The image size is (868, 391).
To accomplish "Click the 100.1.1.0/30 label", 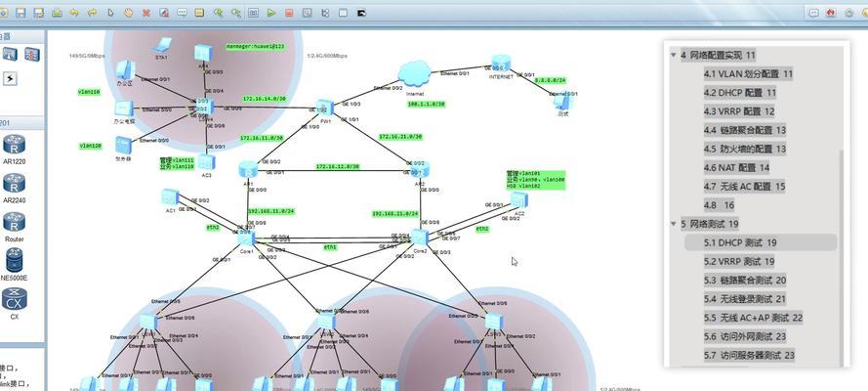I will tap(427, 105).
